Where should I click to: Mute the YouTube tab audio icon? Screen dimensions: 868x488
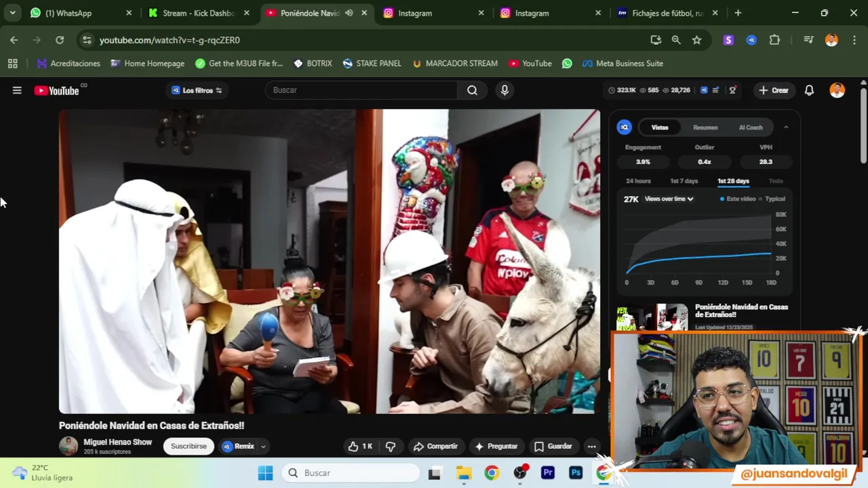click(349, 13)
